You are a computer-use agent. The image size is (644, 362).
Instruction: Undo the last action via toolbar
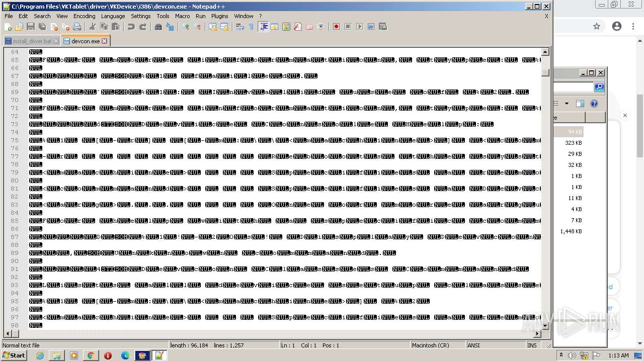tap(131, 27)
